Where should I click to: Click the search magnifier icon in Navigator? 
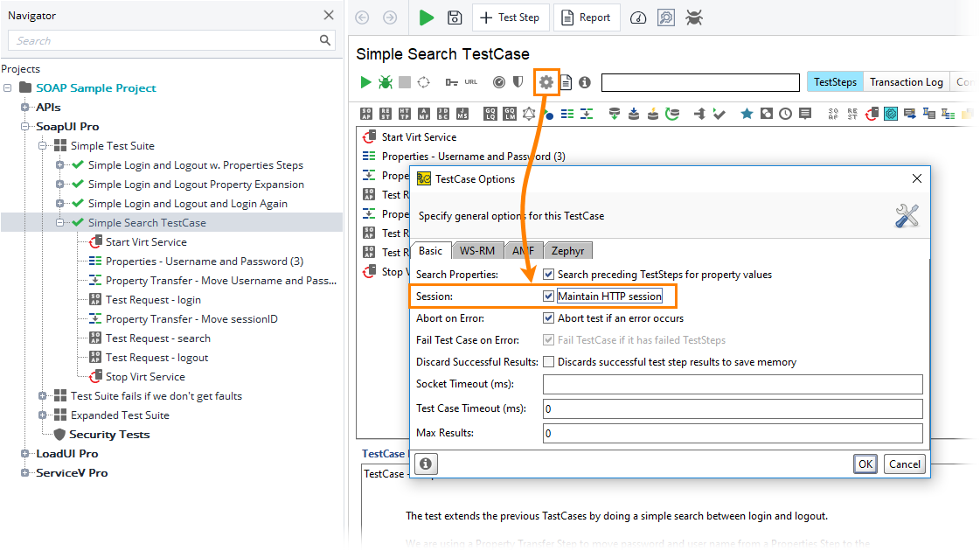pyautogui.click(x=325, y=40)
